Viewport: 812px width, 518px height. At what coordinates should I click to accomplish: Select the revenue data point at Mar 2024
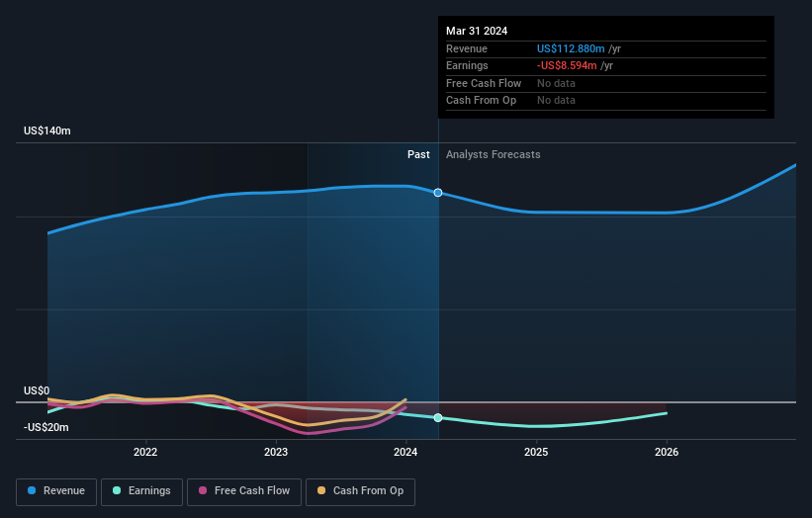coord(438,193)
